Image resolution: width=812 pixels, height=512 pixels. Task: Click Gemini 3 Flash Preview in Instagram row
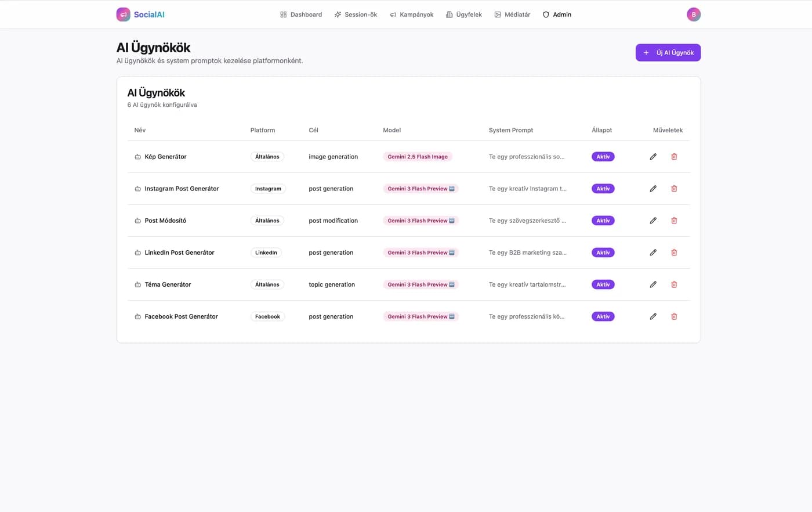[421, 189]
